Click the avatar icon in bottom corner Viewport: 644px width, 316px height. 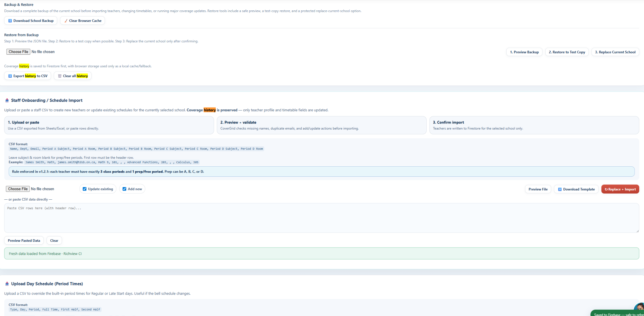click(639, 307)
